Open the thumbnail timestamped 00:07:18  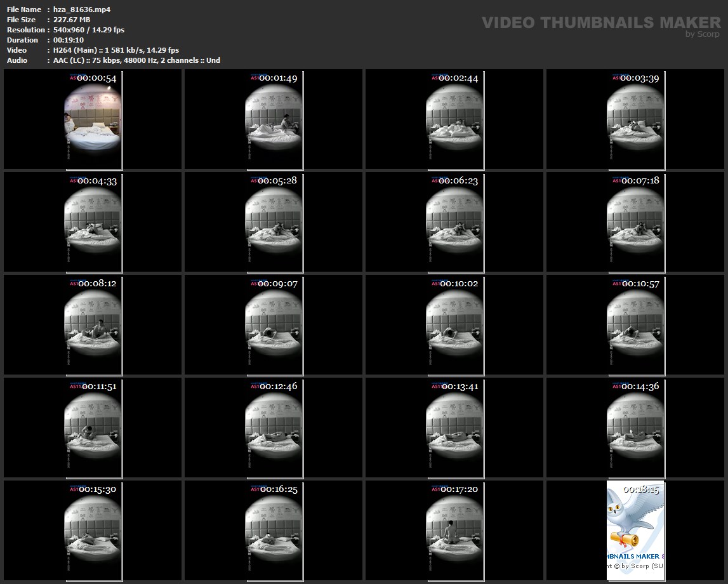pos(635,222)
